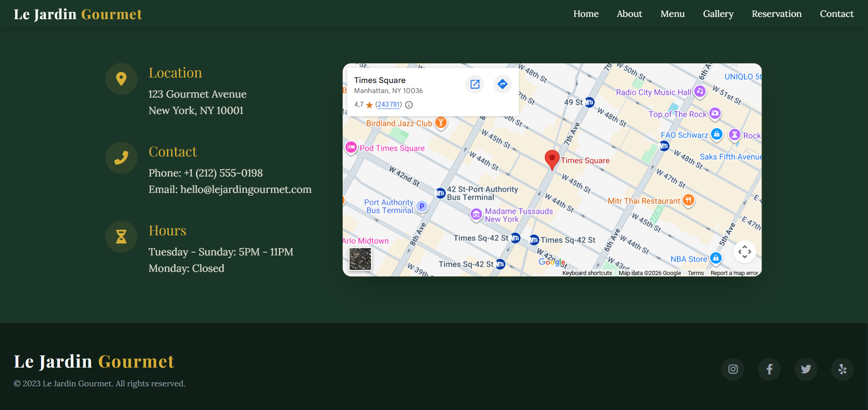Screen dimensions: 868x410
Task: Click the 123 Gourmet Avenue address text
Action: point(198,94)
